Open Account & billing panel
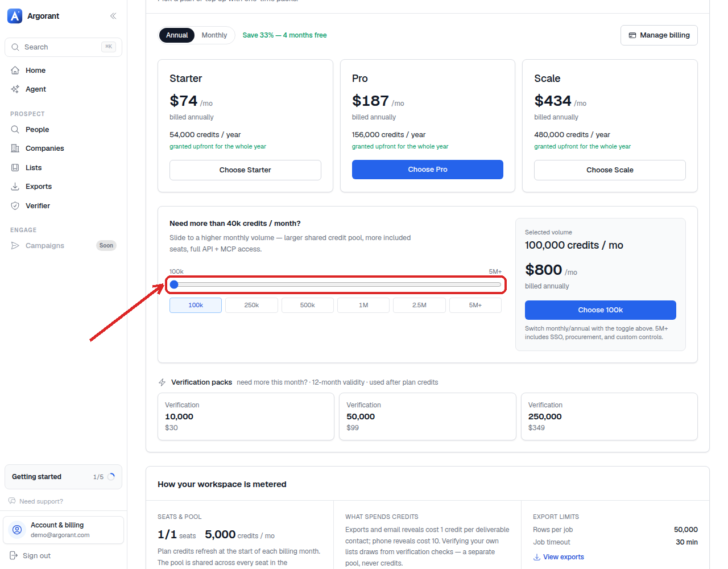Viewport: 728px width, 569px height. 63,530
